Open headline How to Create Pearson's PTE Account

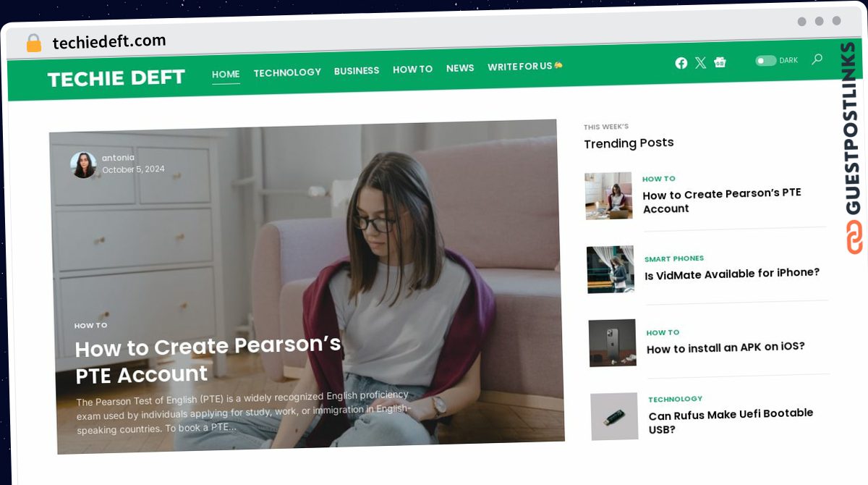click(208, 360)
